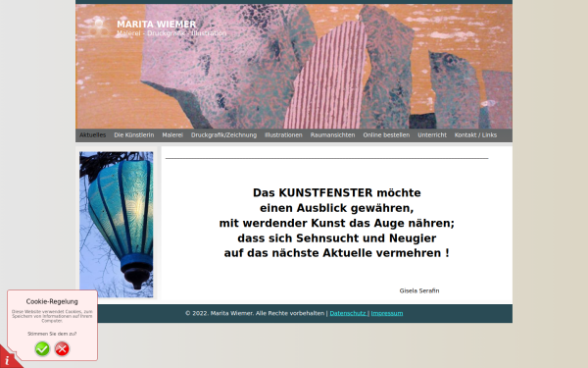The width and height of the screenshot is (588, 368).
Task: Click the line 'auf das nächste Aktuelle vermehren !'
Action: tap(337, 253)
